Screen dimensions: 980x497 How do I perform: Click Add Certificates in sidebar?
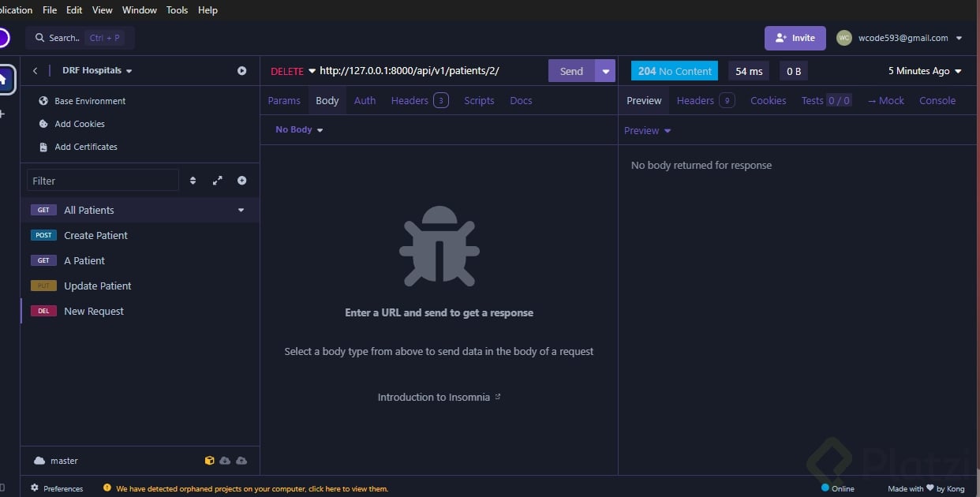pos(78,147)
